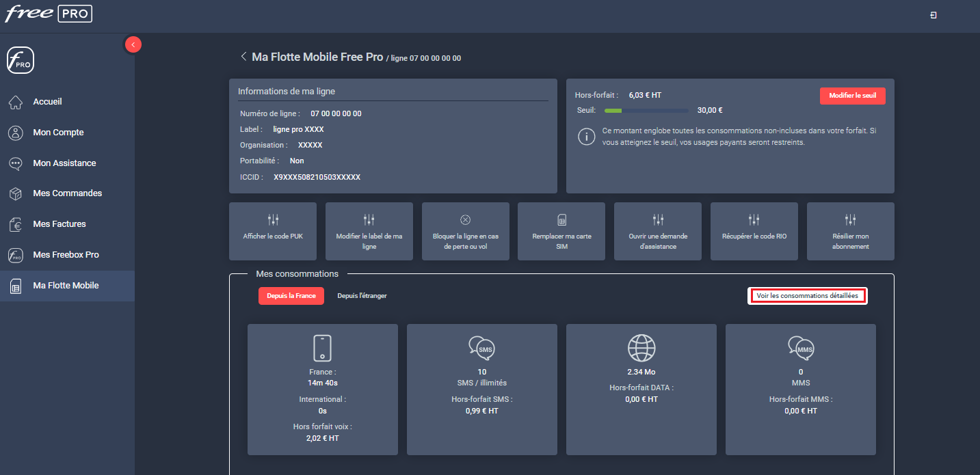This screenshot has width=980, height=475.
Task: Select Ma Flotte Mobile in sidebar
Action: coord(67,286)
